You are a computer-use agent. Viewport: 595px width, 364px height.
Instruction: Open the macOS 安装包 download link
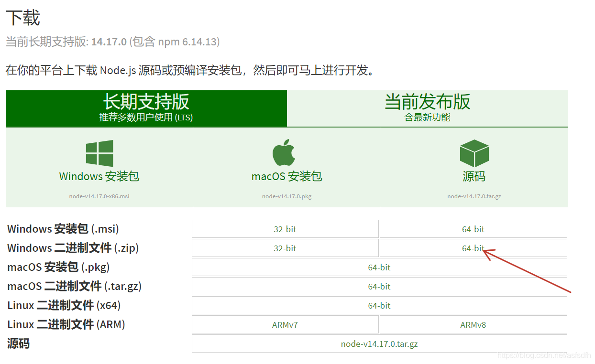click(x=286, y=176)
